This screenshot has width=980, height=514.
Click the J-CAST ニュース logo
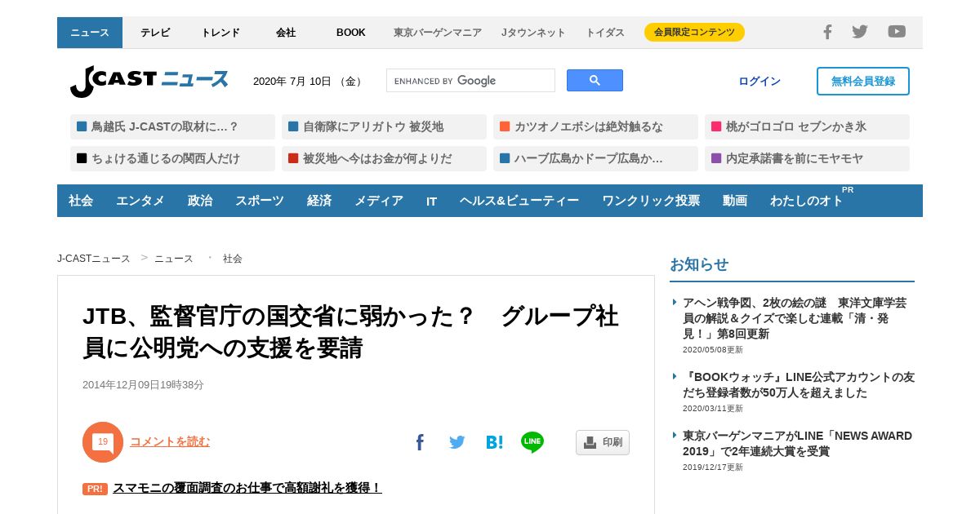[x=149, y=81]
